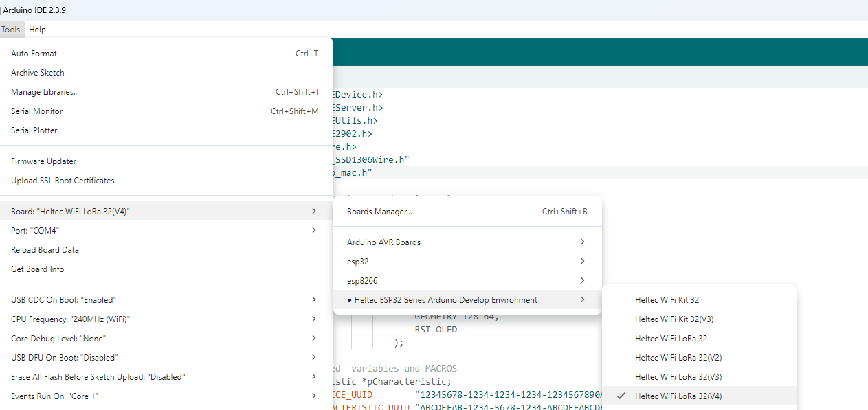Select the Heltec WiFi Kit 32(V3) board
The height and width of the screenshot is (410, 868).
click(x=699, y=319)
